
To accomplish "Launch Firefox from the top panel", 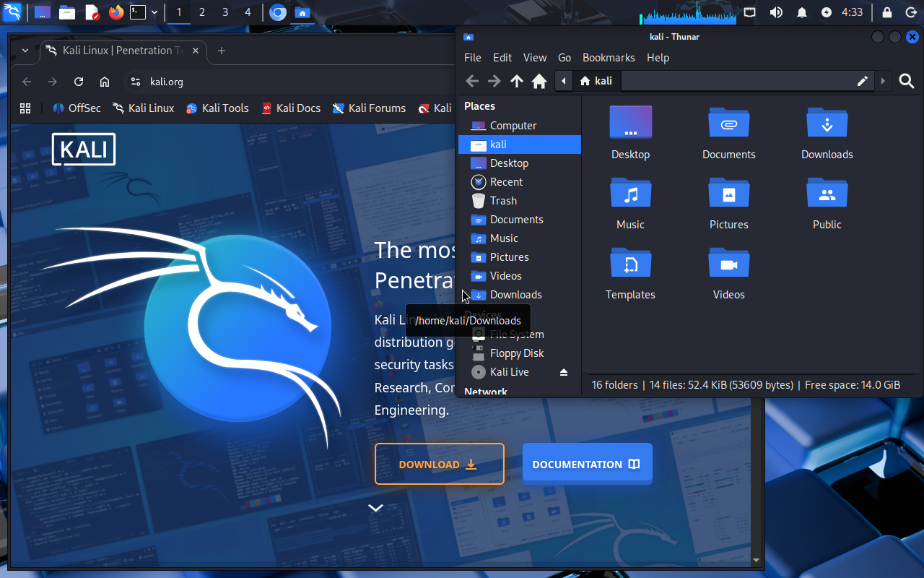I will pyautogui.click(x=115, y=12).
